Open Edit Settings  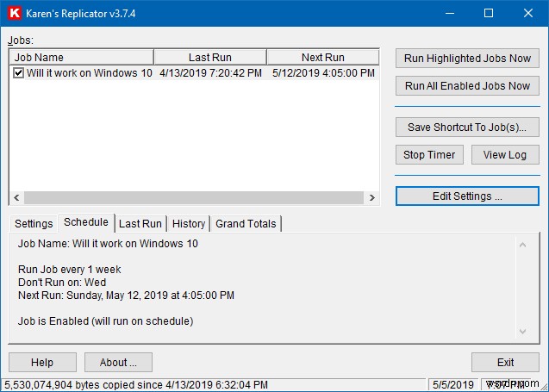[467, 196]
